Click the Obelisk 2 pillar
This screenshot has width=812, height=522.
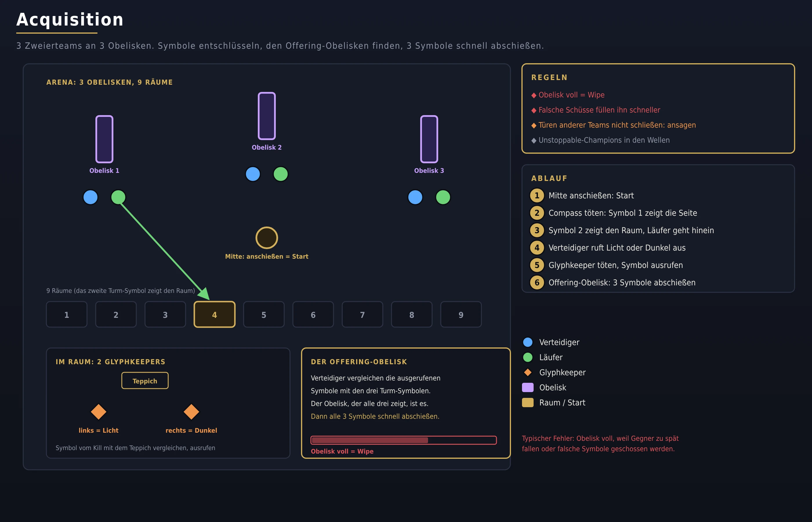(267, 116)
